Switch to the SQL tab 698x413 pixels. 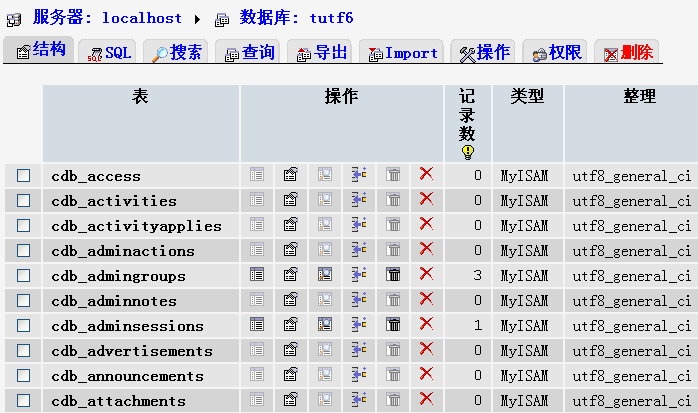point(109,53)
